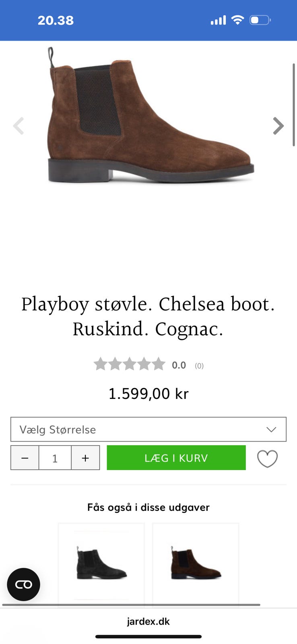Image resolution: width=297 pixels, height=644 pixels.
Task: Select the black suede boot variant
Action: [101, 563]
